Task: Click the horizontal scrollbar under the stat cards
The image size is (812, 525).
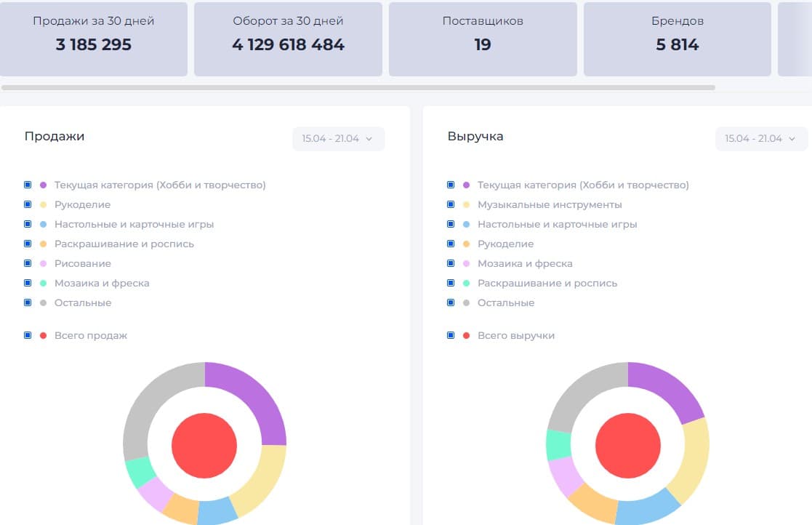Action: (358, 87)
